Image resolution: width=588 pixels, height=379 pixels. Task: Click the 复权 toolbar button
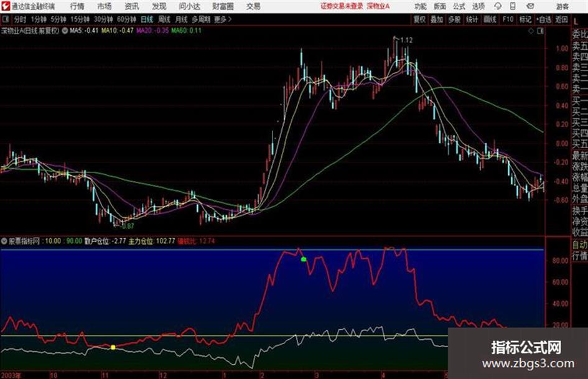[x=419, y=19]
